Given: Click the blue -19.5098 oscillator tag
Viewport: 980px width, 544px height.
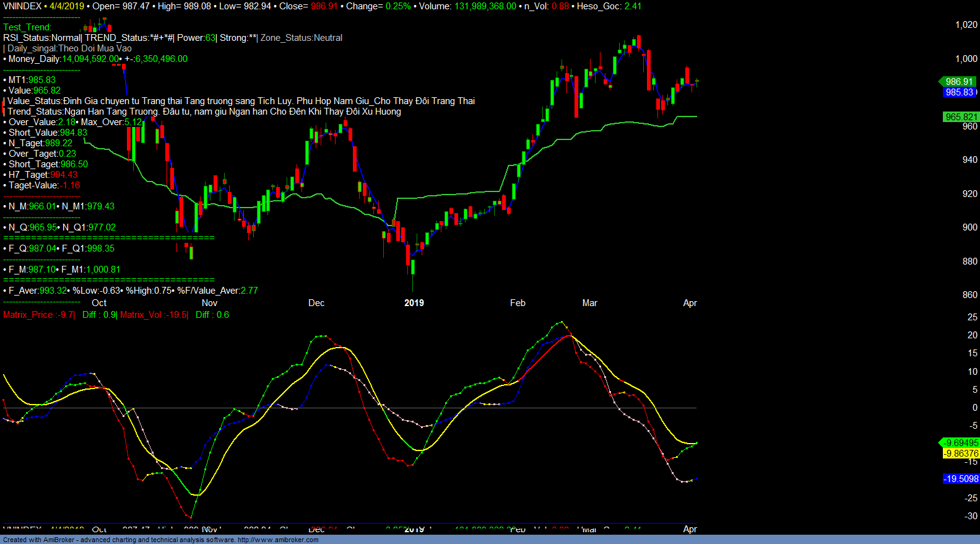Looking at the screenshot, I should (x=961, y=479).
